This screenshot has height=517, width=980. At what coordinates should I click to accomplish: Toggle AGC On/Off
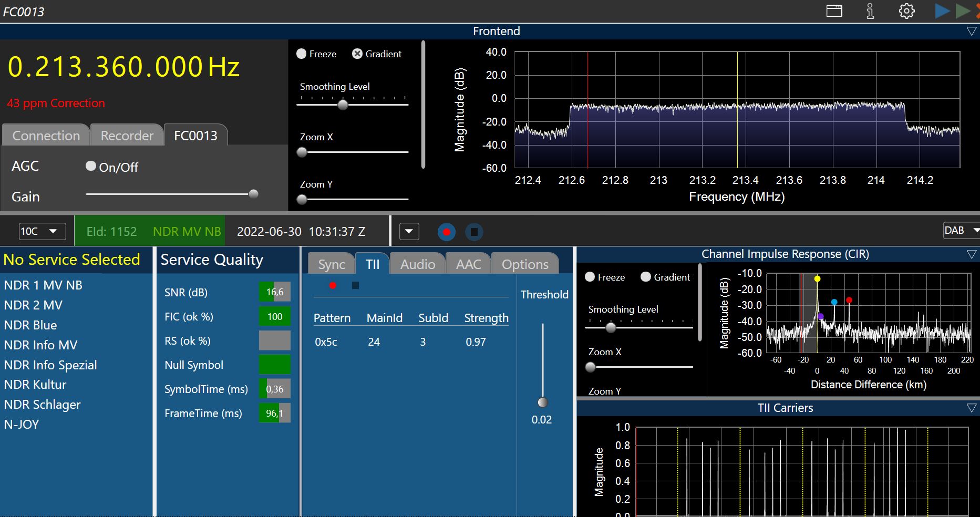[x=91, y=167]
